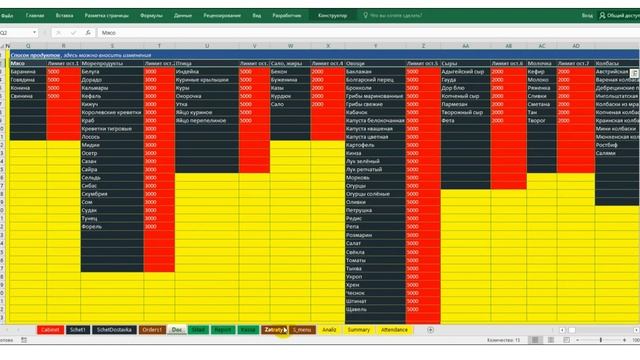The image size is (640, 360).
Task: Select the Овощи header cell
Action: tap(375, 63)
